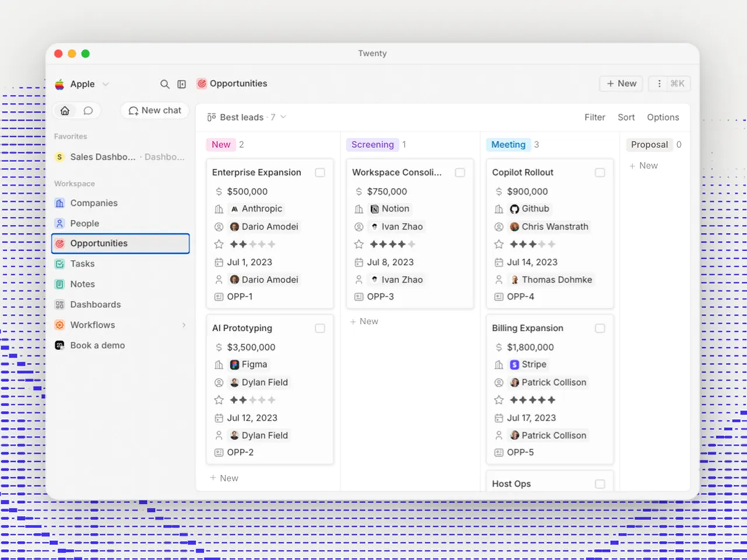
Task: Open the chat bubble icon tab
Action: 88,110
